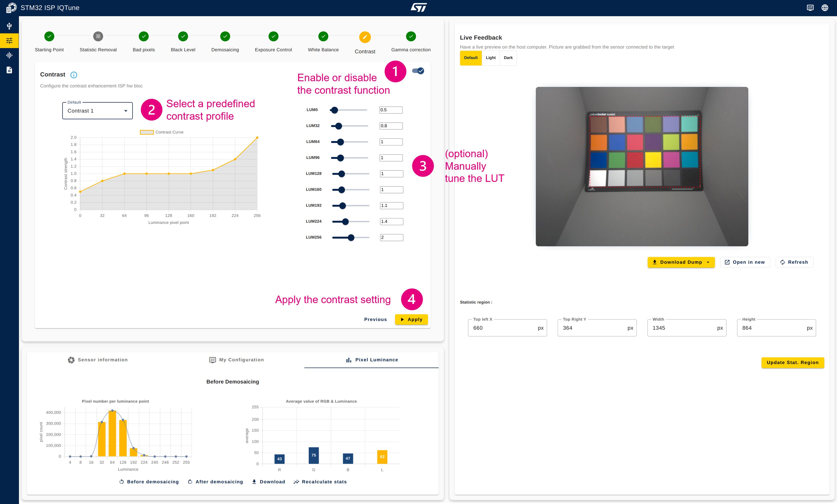837x504 pixels.
Task: Open the document sidebar icon
Action: [9, 70]
